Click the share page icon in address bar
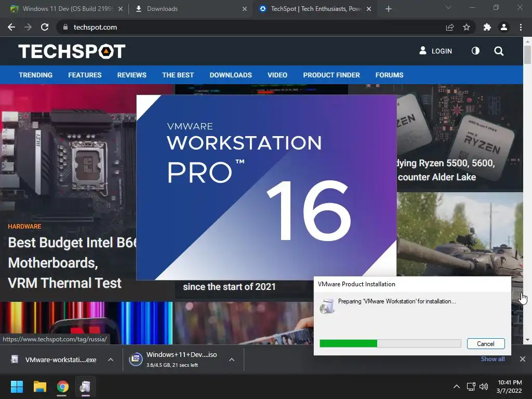The height and width of the screenshot is (399, 532). (450, 27)
